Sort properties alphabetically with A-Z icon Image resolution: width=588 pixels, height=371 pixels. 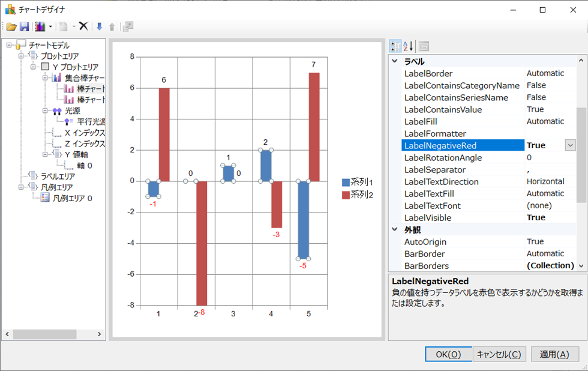click(408, 46)
